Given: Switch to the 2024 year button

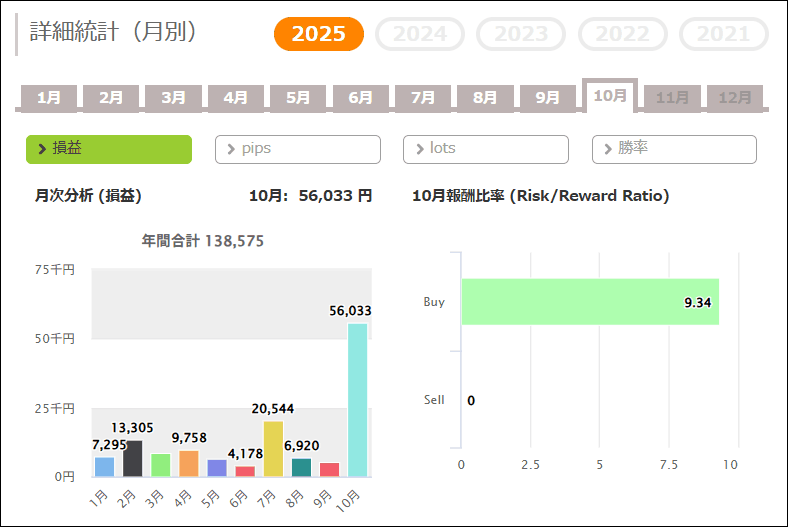Looking at the screenshot, I should coord(420,34).
